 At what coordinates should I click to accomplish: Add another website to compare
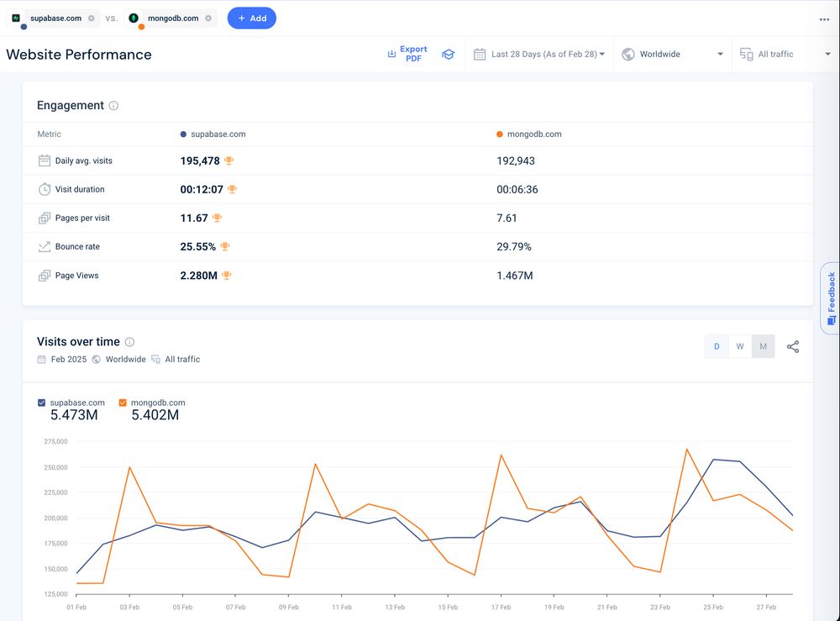252,18
